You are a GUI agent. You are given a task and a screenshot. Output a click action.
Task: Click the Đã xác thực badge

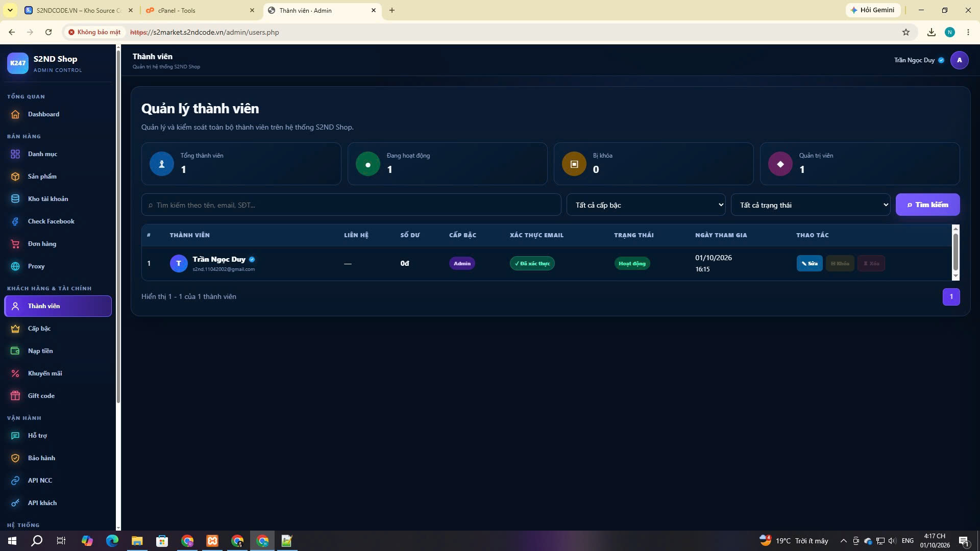[x=532, y=263]
